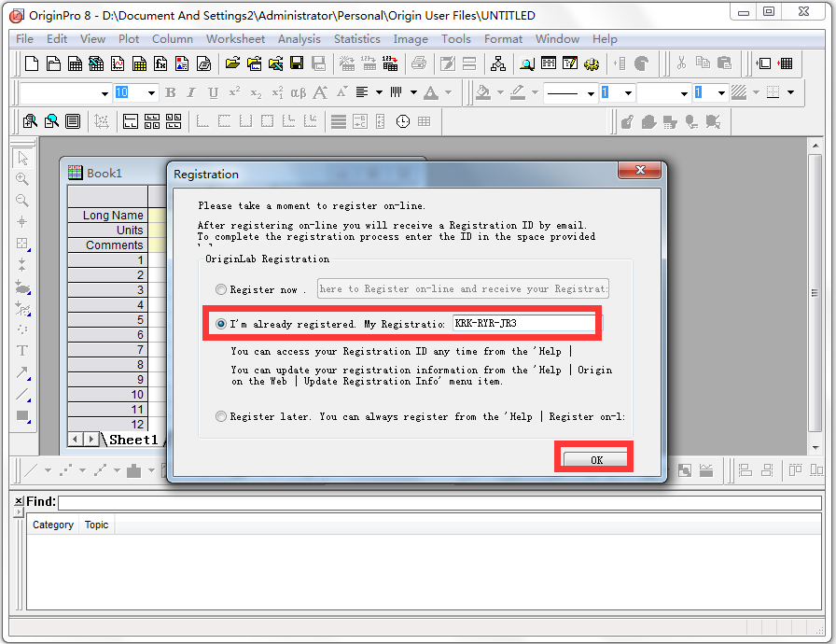Image resolution: width=836 pixels, height=644 pixels.
Task: Open the Analysis menu
Action: 300,39
